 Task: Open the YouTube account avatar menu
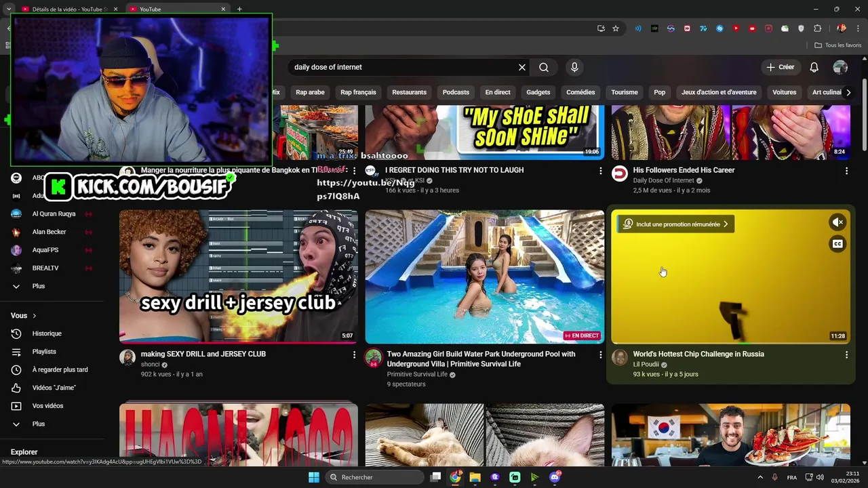(x=840, y=67)
